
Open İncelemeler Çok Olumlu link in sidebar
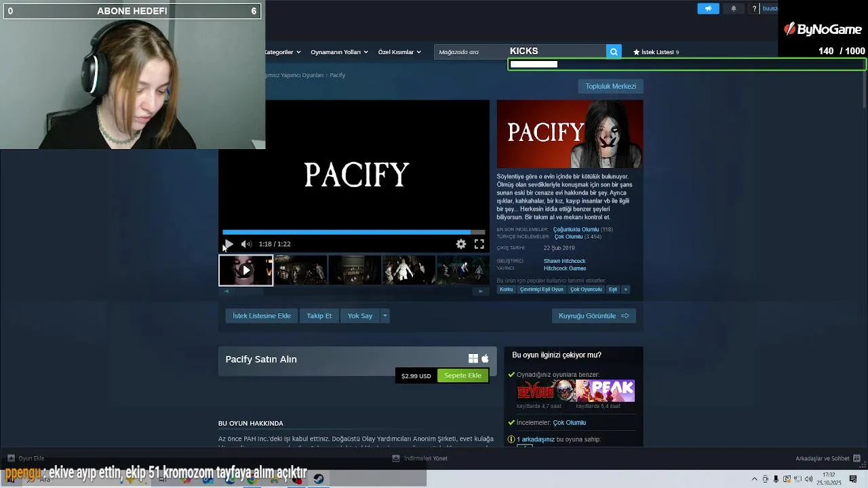point(569,423)
